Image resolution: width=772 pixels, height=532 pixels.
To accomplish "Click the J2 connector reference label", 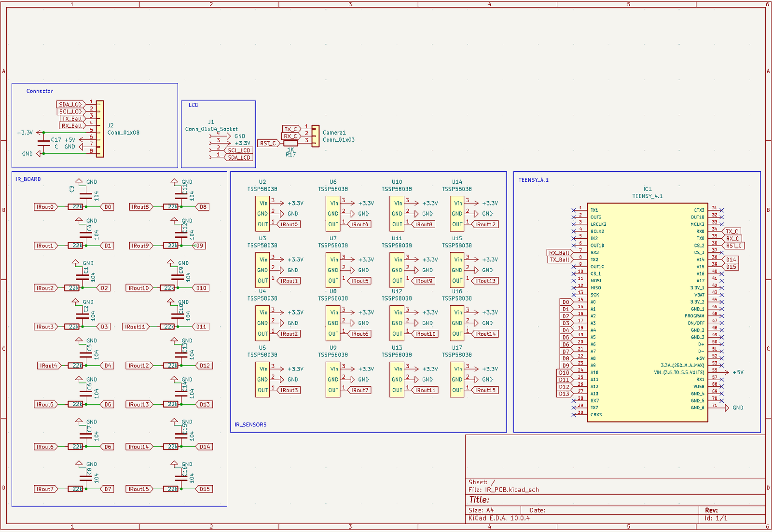I will pos(110,125).
